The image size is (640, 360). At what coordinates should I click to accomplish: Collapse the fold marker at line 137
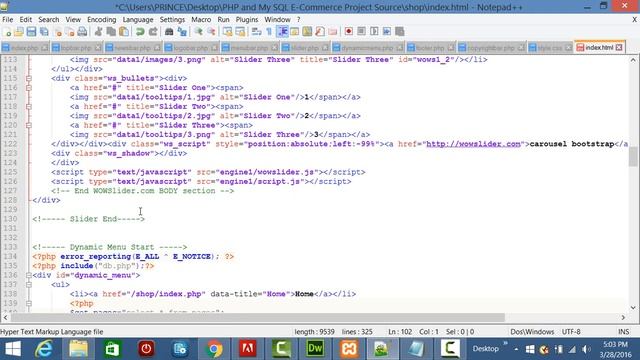click(29, 284)
